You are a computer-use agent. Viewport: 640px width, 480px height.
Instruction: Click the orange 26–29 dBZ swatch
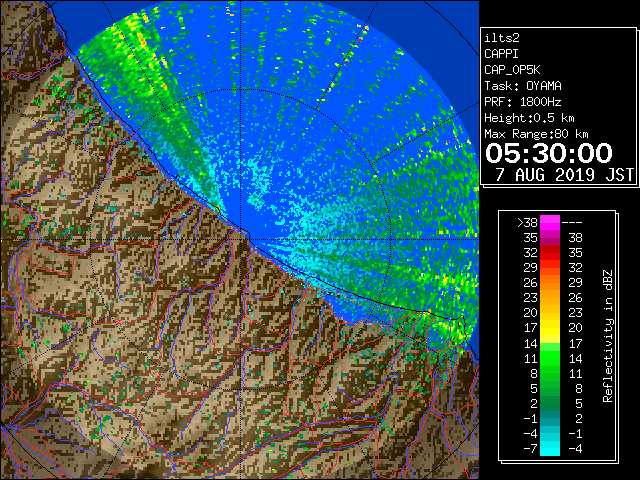click(x=550, y=282)
